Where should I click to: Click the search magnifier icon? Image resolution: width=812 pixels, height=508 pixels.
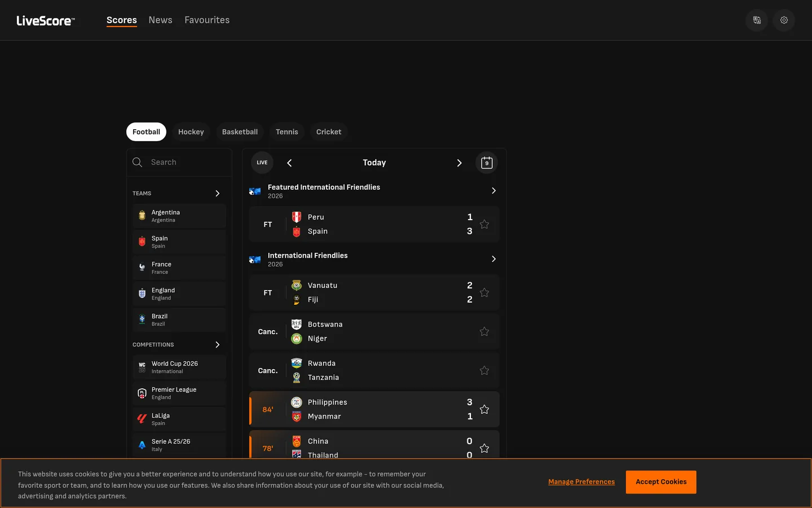[137, 163]
